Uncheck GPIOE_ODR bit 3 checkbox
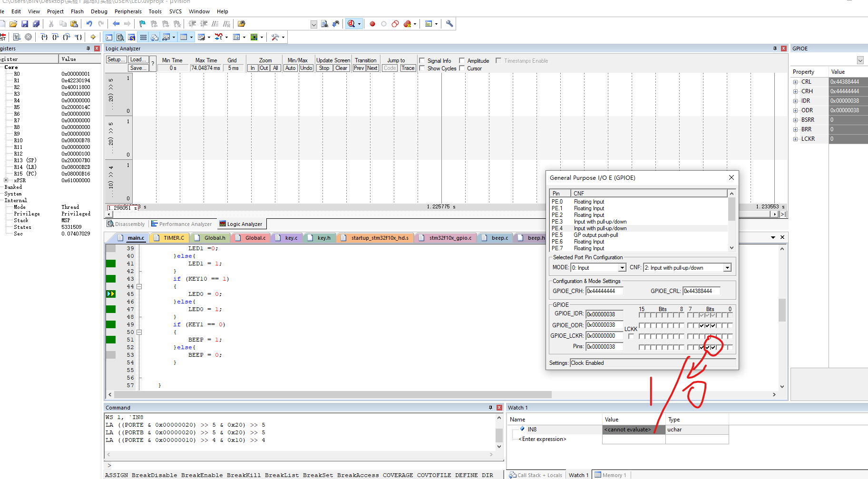868x479 pixels. pos(713,325)
